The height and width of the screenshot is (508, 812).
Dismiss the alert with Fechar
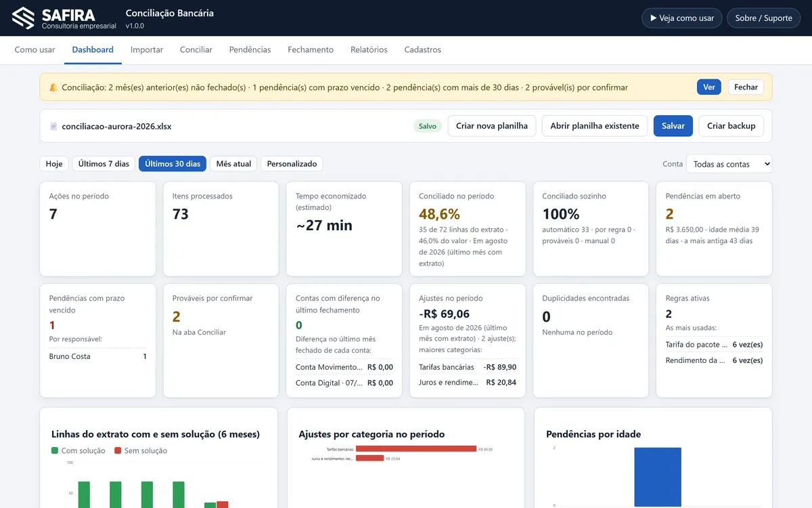click(746, 87)
